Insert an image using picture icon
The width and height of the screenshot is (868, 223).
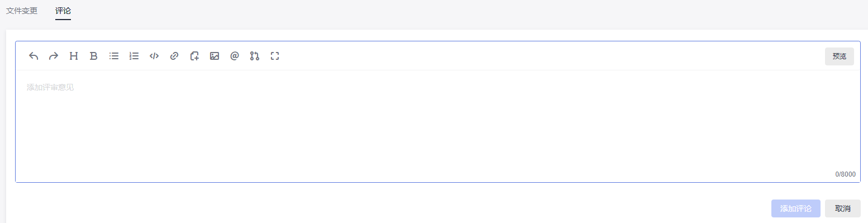214,56
